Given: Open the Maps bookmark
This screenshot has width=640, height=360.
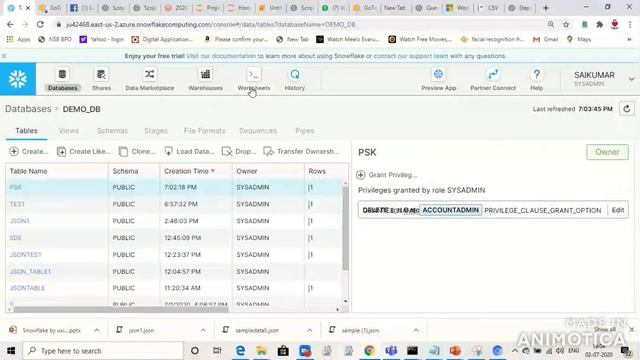Looking at the screenshot, I should click(x=579, y=39).
